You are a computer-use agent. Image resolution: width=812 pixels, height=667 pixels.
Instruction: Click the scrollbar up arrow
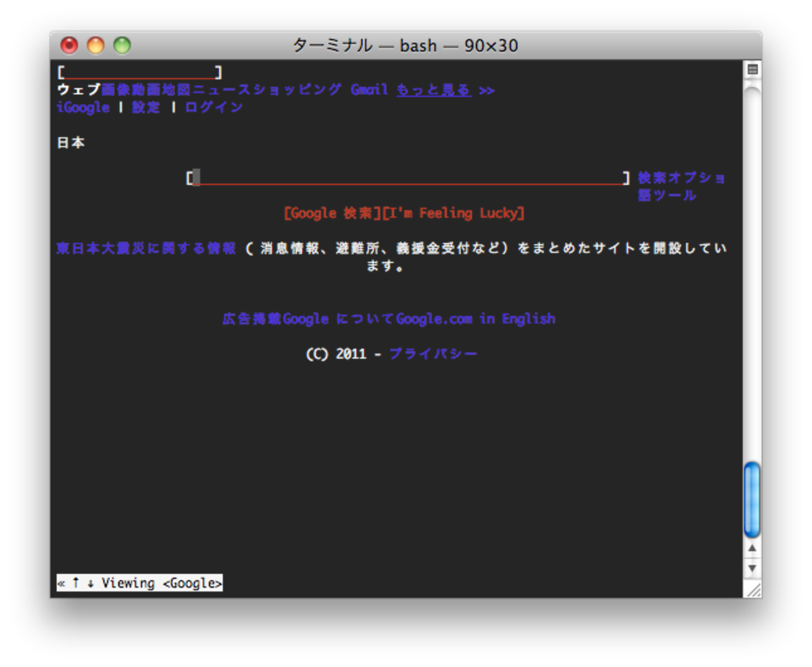(752, 548)
